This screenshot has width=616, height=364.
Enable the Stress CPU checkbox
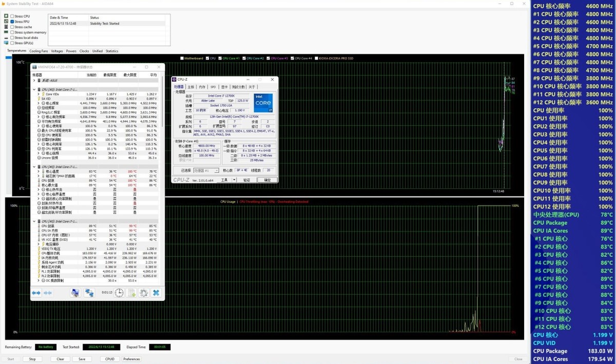pos(12,16)
